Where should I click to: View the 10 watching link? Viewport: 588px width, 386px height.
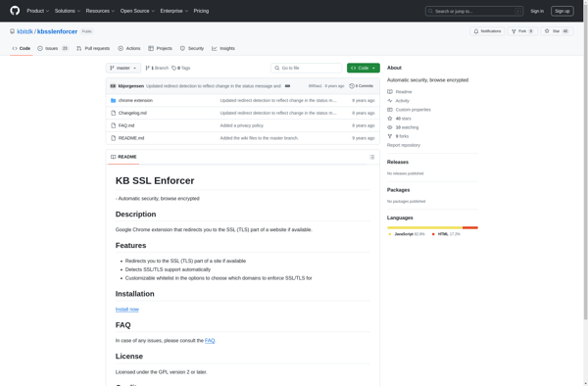tap(403, 127)
